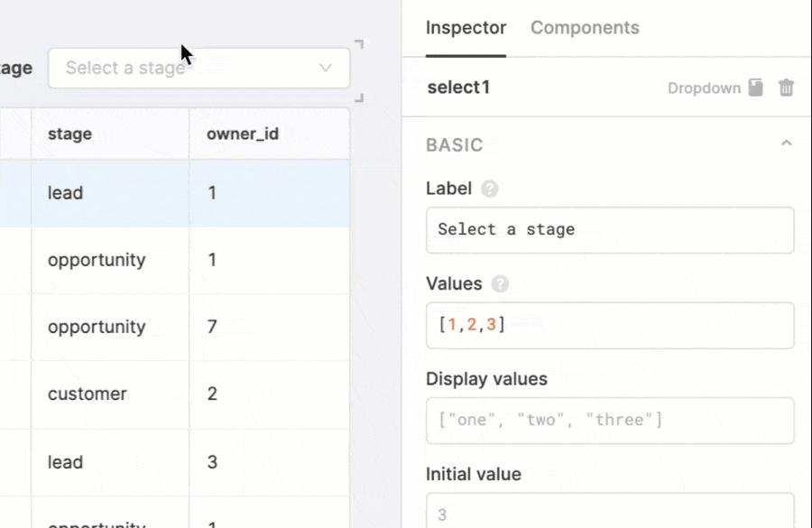This screenshot has height=528, width=812.
Task: Switch to the Components tab
Action: click(x=585, y=28)
